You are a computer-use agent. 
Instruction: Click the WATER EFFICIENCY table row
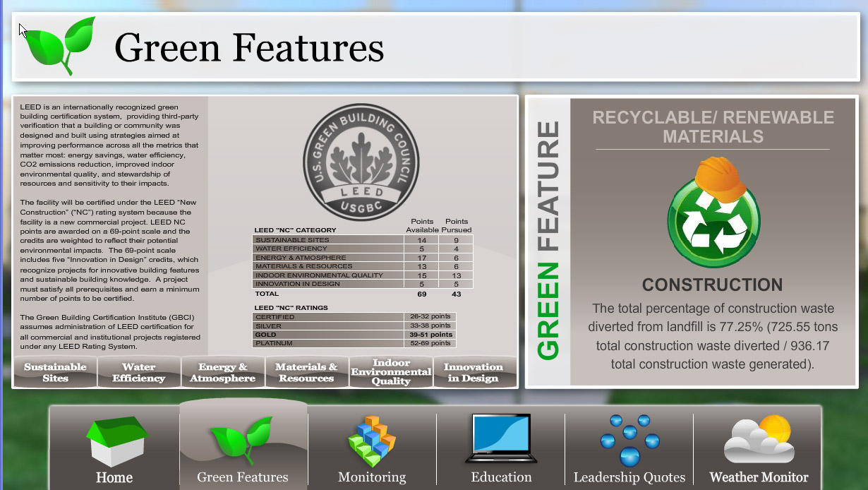(363, 249)
